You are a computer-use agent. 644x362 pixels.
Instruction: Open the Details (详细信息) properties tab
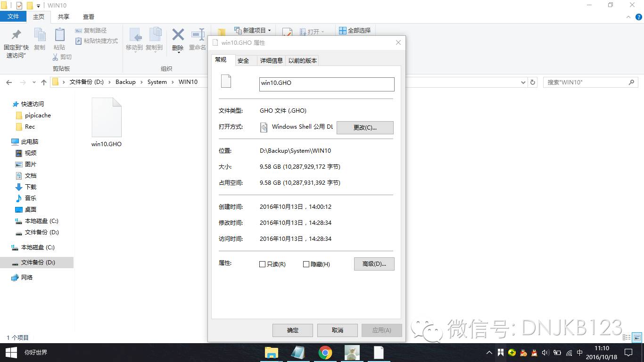tap(271, 60)
